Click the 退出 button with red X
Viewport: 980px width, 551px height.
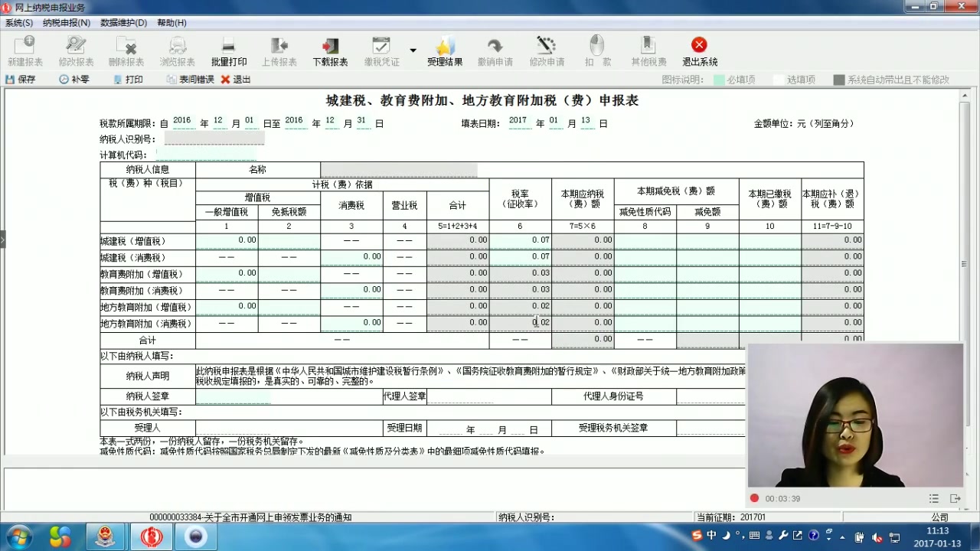236,79
